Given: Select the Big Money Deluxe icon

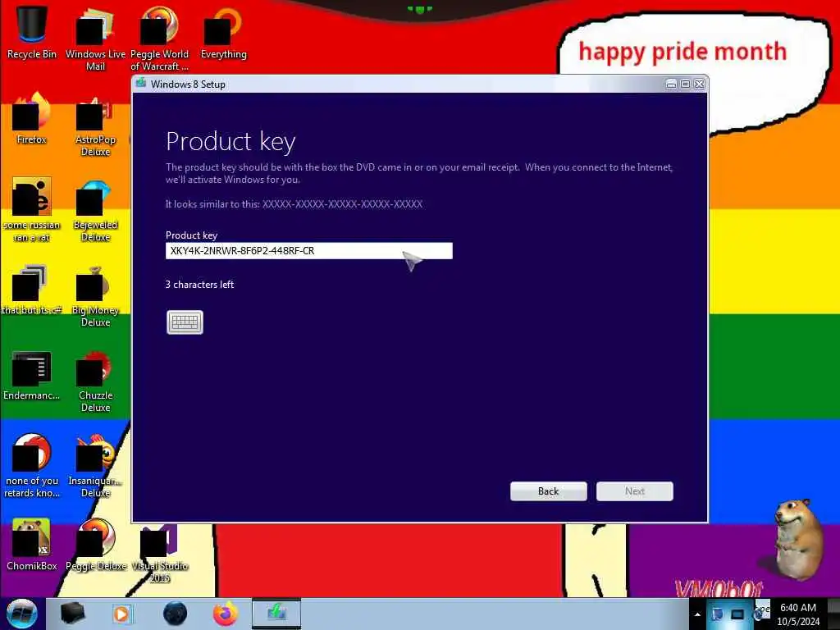Looking at the screenshot, I should tap(95, 294).
